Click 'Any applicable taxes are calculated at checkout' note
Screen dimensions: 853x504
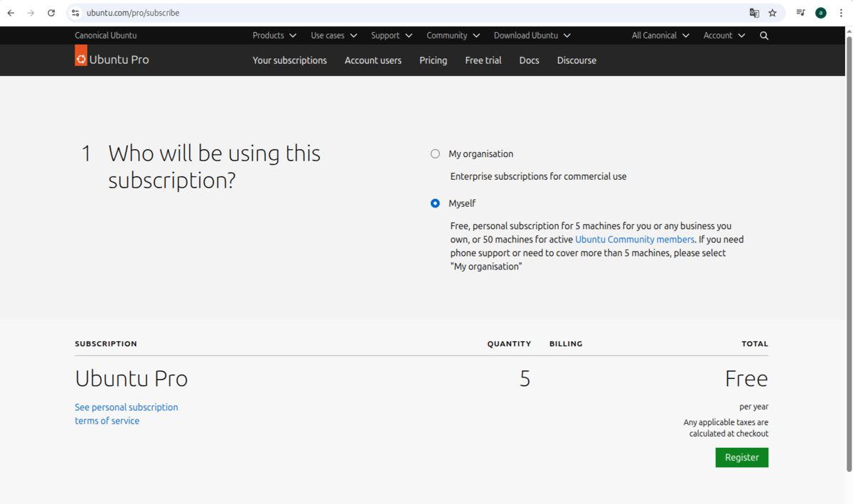[726, 428]
